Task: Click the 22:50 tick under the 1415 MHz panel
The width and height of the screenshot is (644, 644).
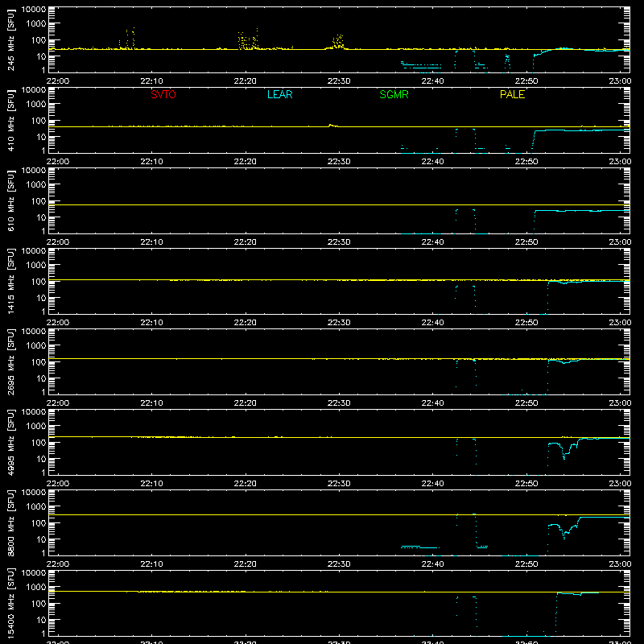Action: coord(526,323)
